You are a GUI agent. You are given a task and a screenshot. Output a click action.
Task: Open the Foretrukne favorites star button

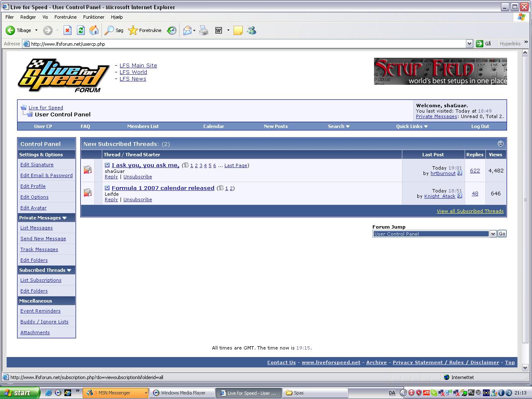tap(145, 30)
